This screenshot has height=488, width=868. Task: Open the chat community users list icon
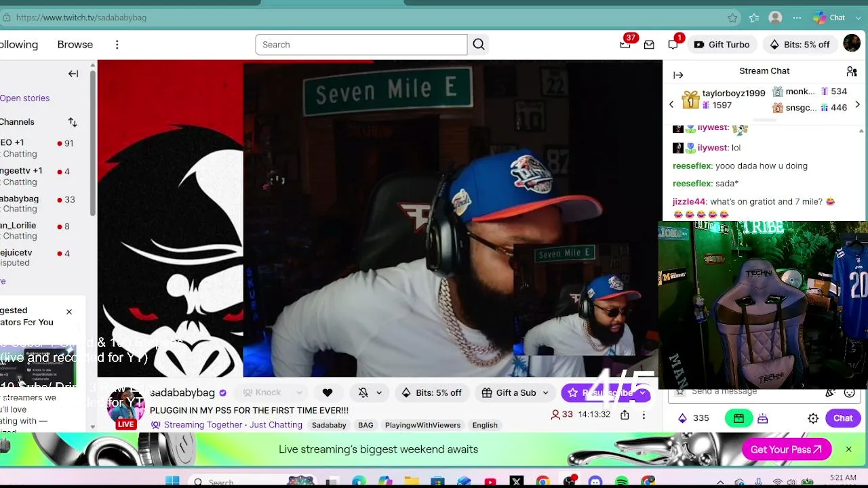(852, 71)
